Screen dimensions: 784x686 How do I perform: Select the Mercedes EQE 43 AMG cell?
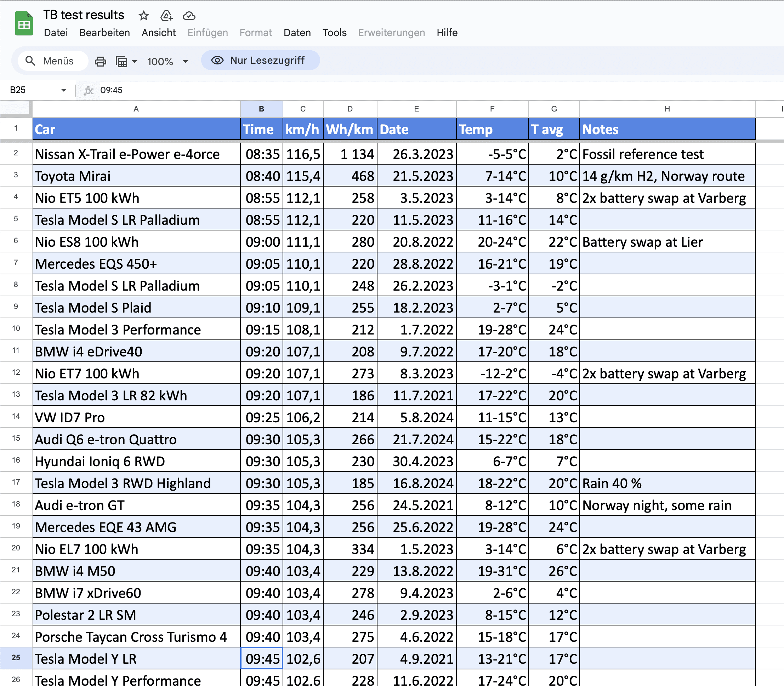coord(136,527)
